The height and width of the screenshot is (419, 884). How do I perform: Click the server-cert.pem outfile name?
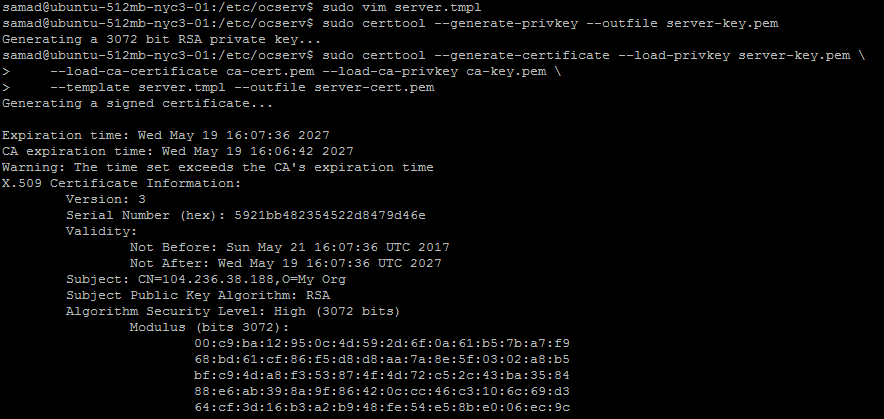[374, 87]
